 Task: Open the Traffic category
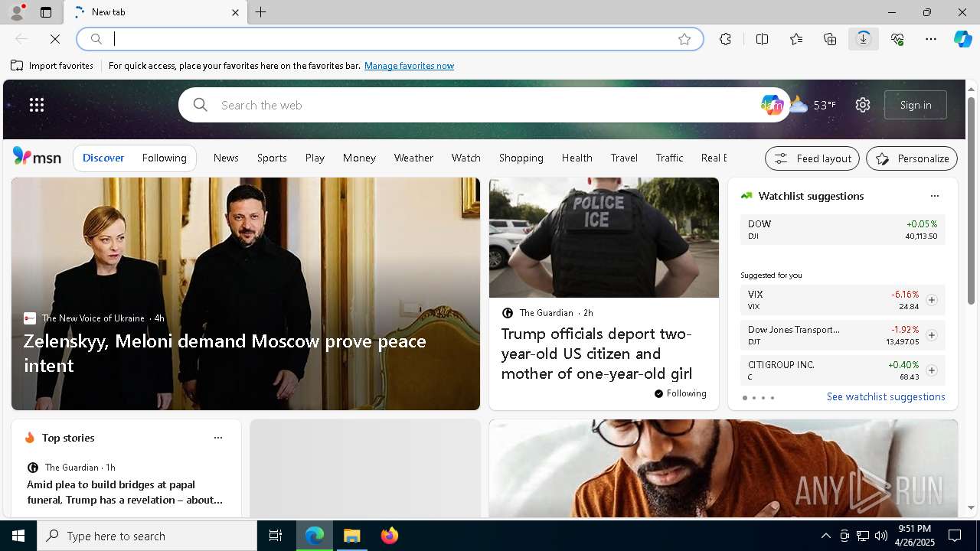[x=669, y=158]
